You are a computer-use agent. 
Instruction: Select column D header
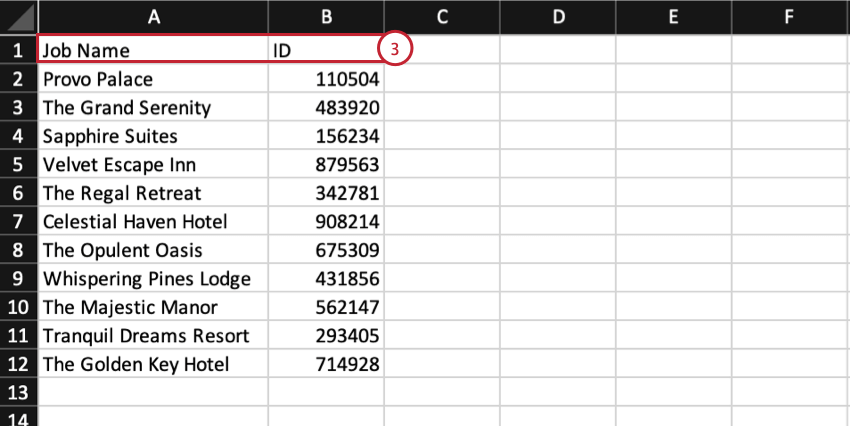coord(558,17)
